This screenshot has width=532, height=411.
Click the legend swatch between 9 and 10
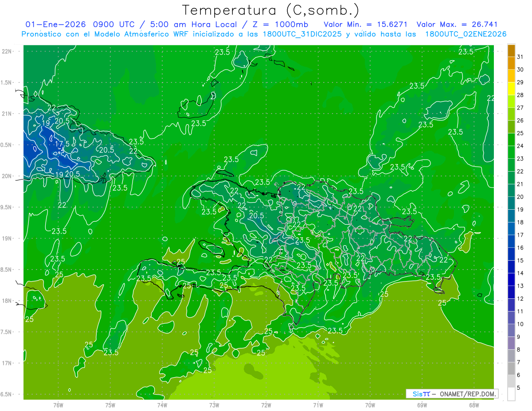coord(511,331)
